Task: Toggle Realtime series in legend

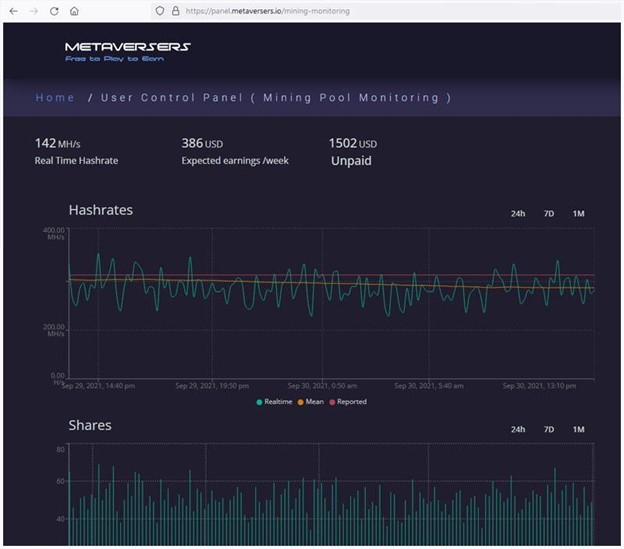Action: pyautogui.click(x=274, y=402)
